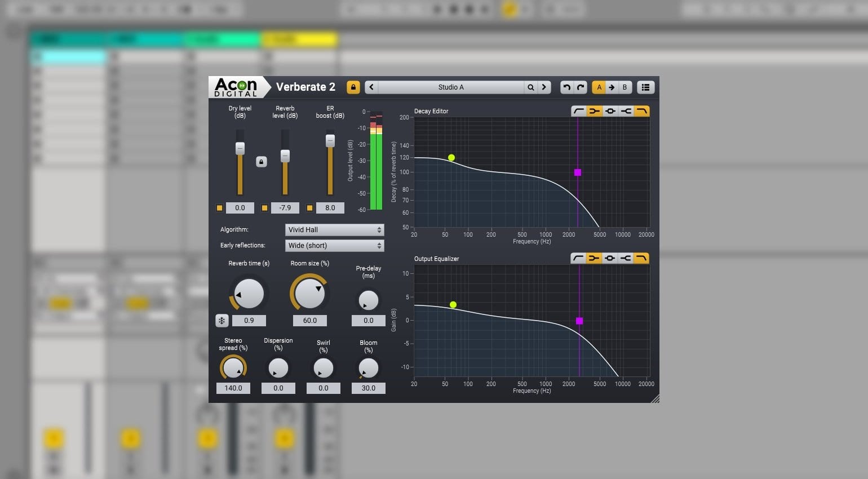The width and height of the screenshot is (868, 479).
Task: Toggle the preset lock icon
Action: click(353, 87)
